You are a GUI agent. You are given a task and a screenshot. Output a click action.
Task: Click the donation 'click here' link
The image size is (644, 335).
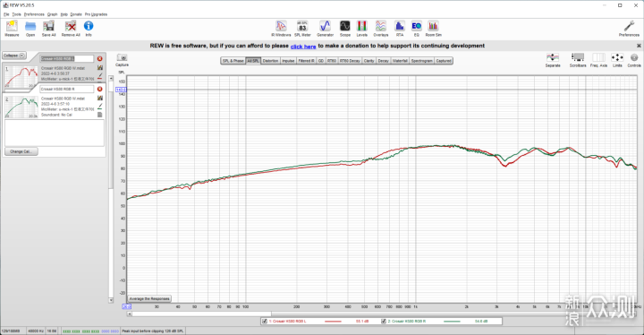(303, 46)
